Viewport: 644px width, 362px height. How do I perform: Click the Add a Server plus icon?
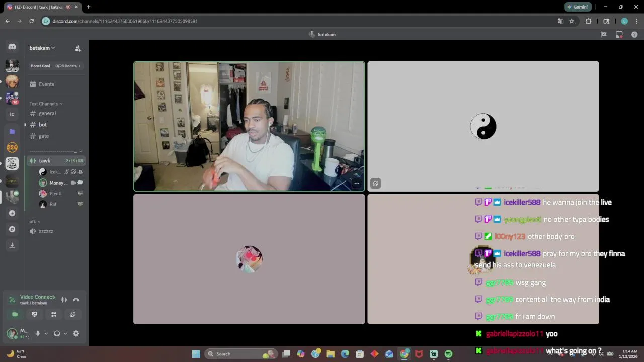click(x=12, y=213)
